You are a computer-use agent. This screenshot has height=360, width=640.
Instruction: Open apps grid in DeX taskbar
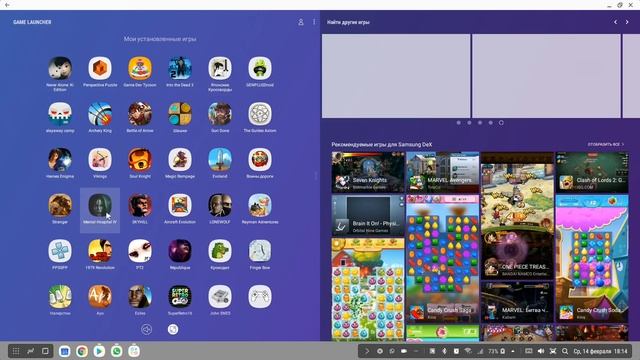click(x=16, y=351)
